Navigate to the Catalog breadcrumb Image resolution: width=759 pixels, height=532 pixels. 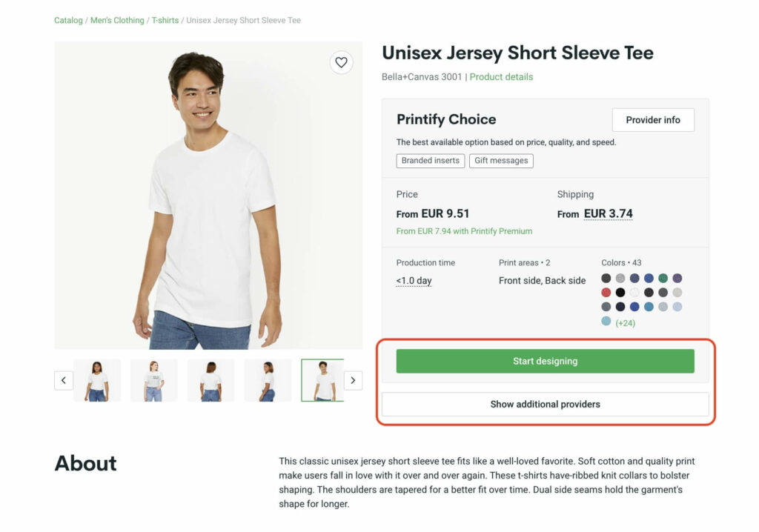[67, 20]
